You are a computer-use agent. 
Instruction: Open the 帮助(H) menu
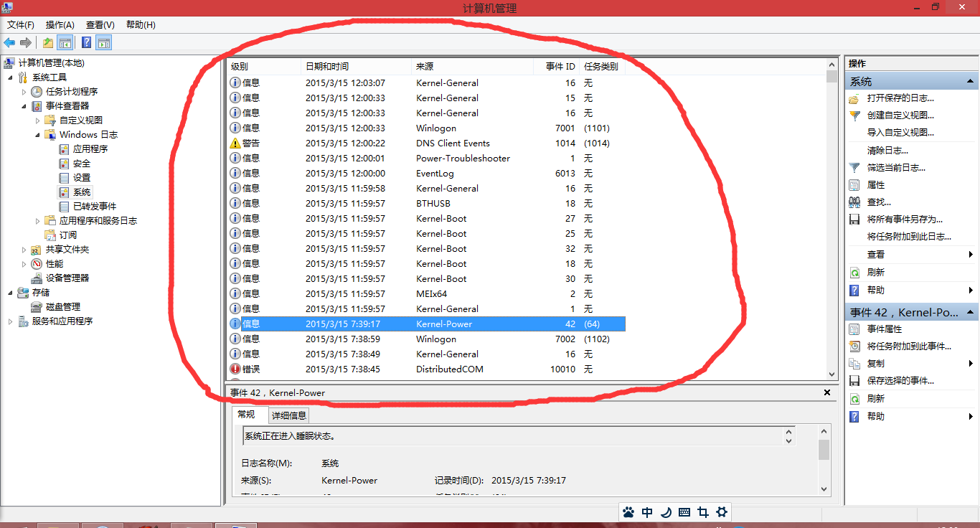[141, 24]
